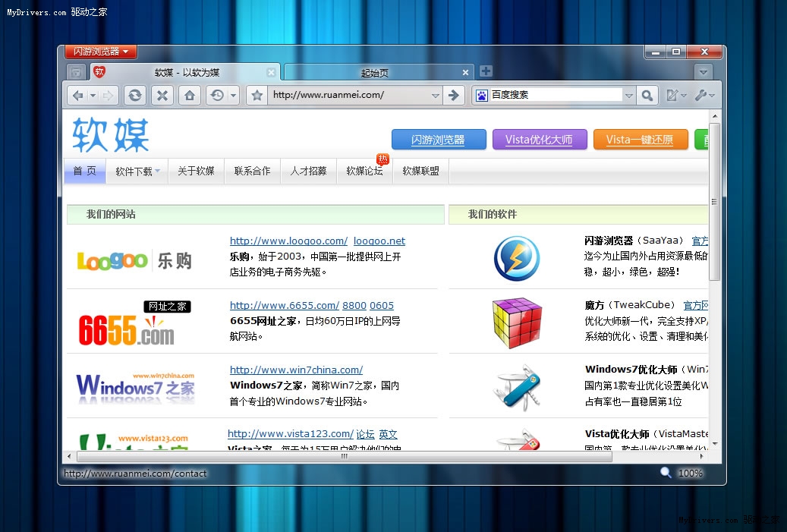Click the vertical scrollbar thumb

click(x=715, y=202)
